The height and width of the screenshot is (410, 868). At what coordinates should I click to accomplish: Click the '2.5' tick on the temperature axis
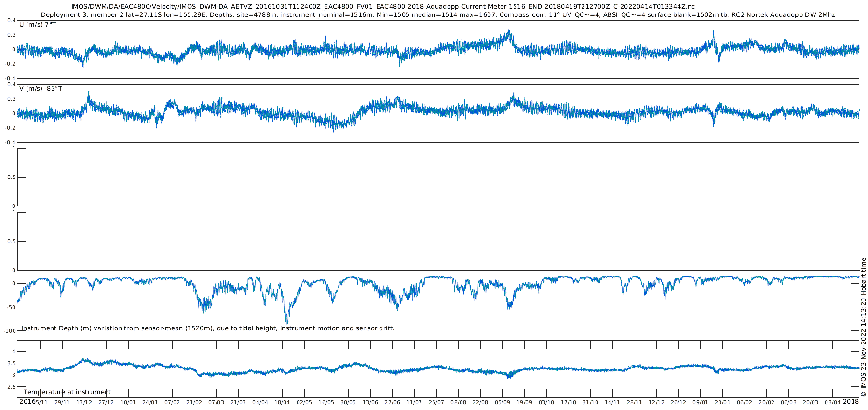[11, 387]
